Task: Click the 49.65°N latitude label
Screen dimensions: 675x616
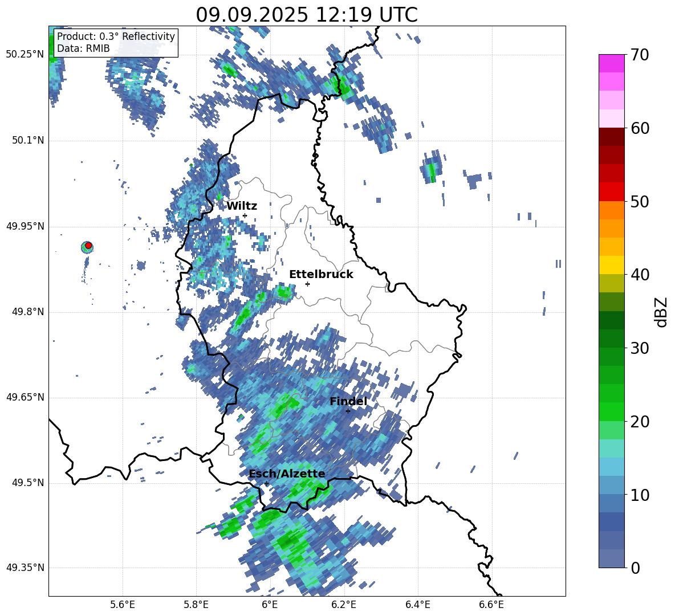Action: pyautogui.click(x=25, y=397)
